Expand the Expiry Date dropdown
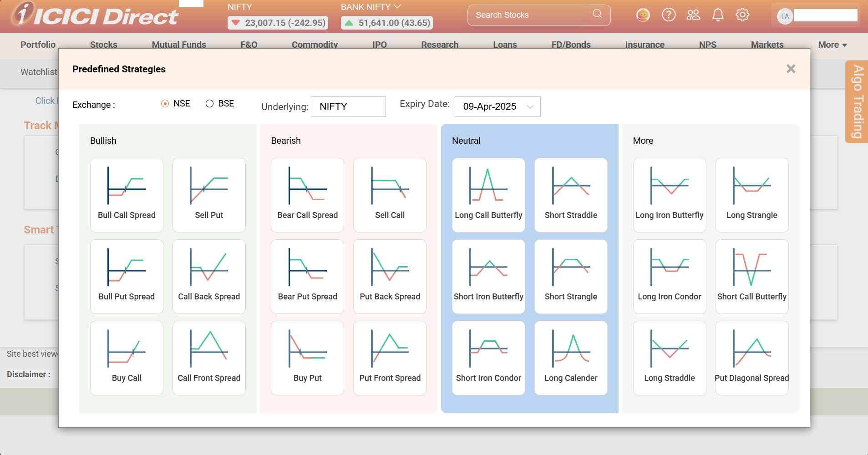Screen dimensions: 868x455 pyautogui.click(x=497, y=106)
